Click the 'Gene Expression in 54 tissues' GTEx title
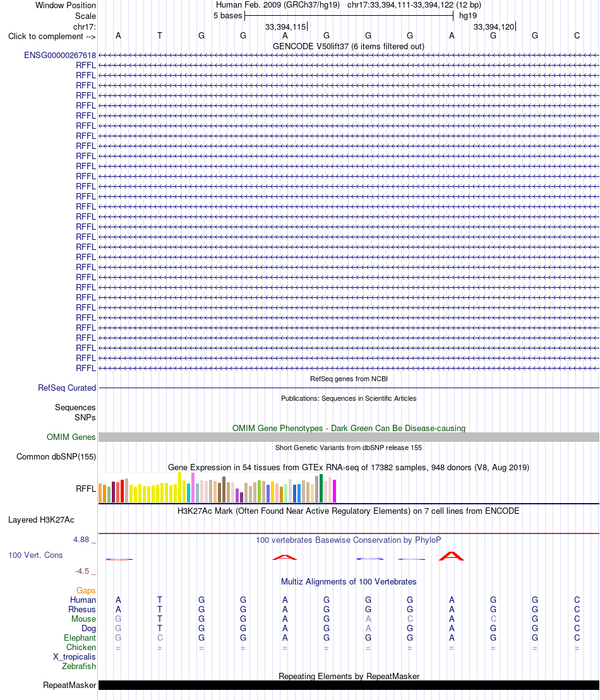The image size is (600, 700). [x=349, y=468]
